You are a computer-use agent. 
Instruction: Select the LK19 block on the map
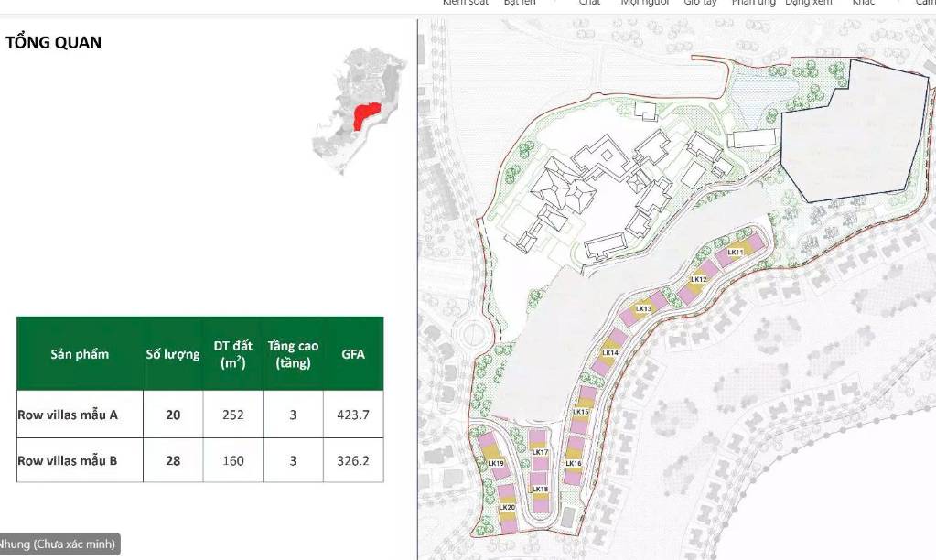(497, 464)
